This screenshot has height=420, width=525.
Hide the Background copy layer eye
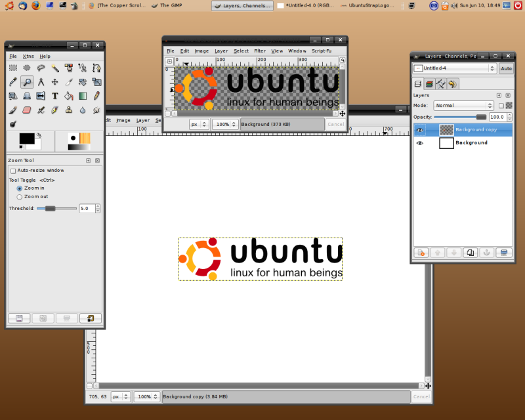pos(420,130)
